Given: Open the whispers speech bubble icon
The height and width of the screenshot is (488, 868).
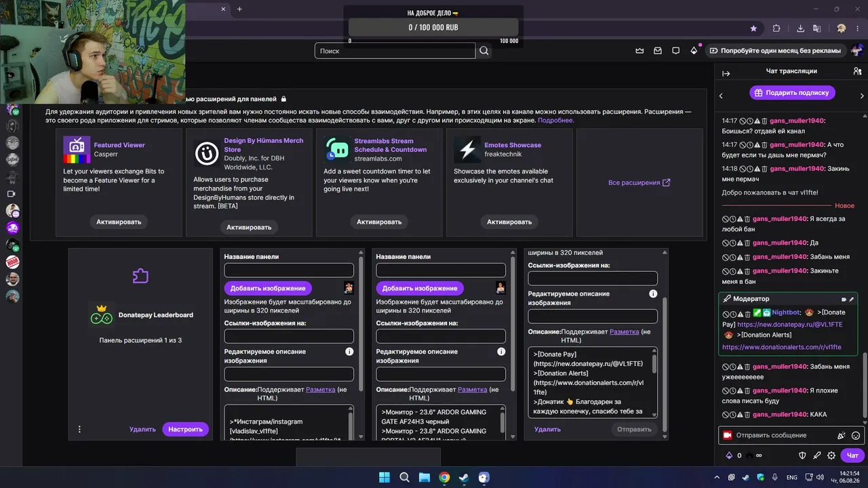Looking at the screenshot, I should point(675,51).
